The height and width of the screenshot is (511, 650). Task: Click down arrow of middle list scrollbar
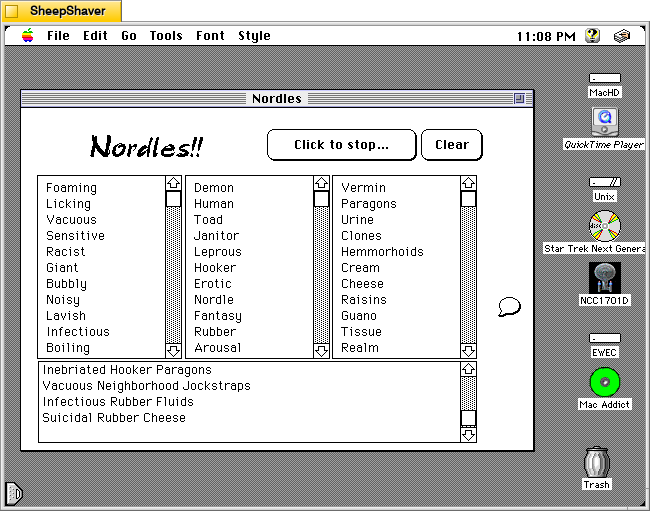(x=321, y=351)
